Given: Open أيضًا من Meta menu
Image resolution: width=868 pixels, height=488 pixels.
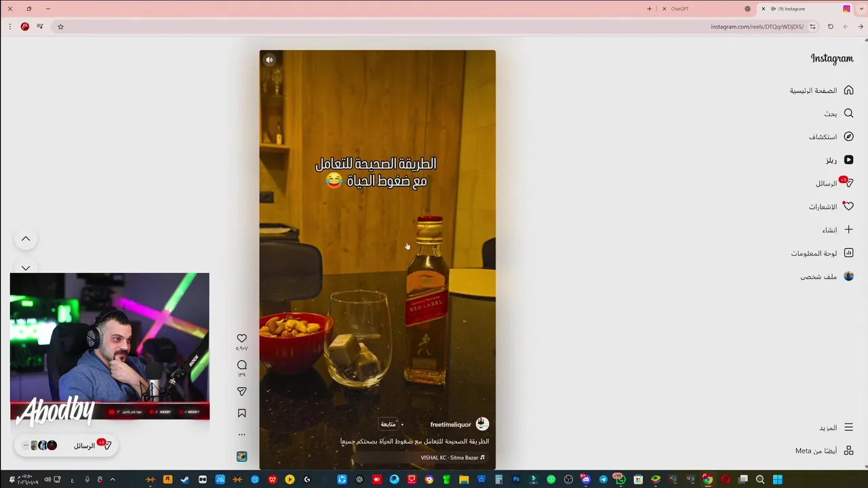Looking at the screenshot, I should (x=824, y=451).
